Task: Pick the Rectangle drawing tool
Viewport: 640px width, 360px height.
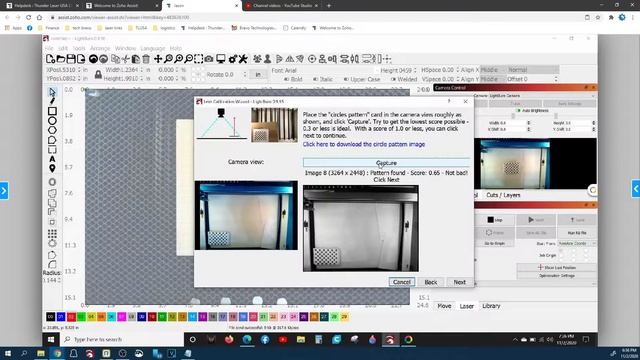Action: tap(52, 111)
